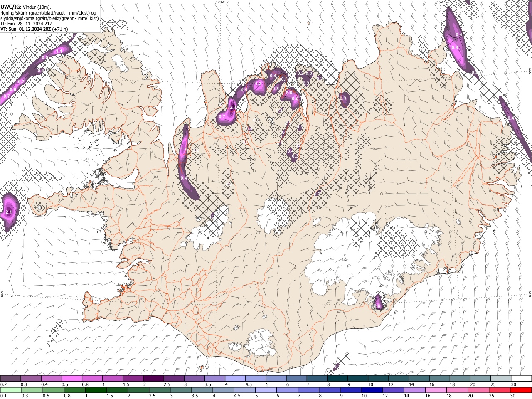Pick the red 25–30 swatch in lower legend
The width and height of the screenshot is (532, 399).
500,390
